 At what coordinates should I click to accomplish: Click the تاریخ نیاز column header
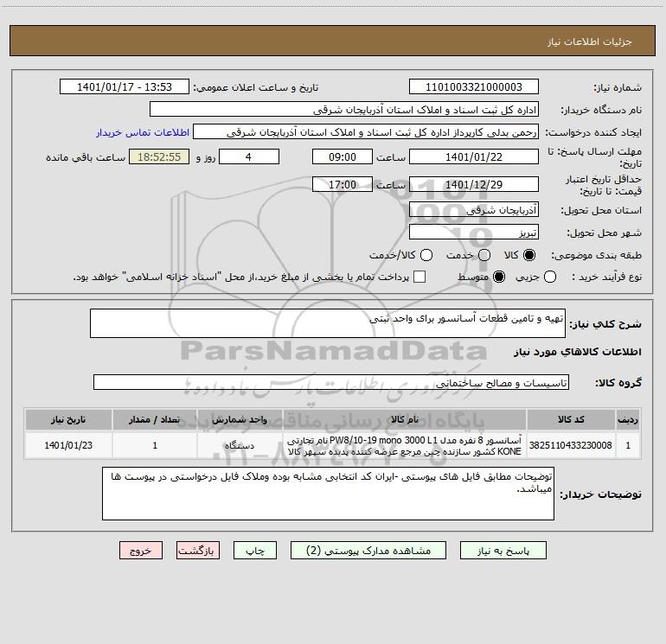[x=68, y=419]
